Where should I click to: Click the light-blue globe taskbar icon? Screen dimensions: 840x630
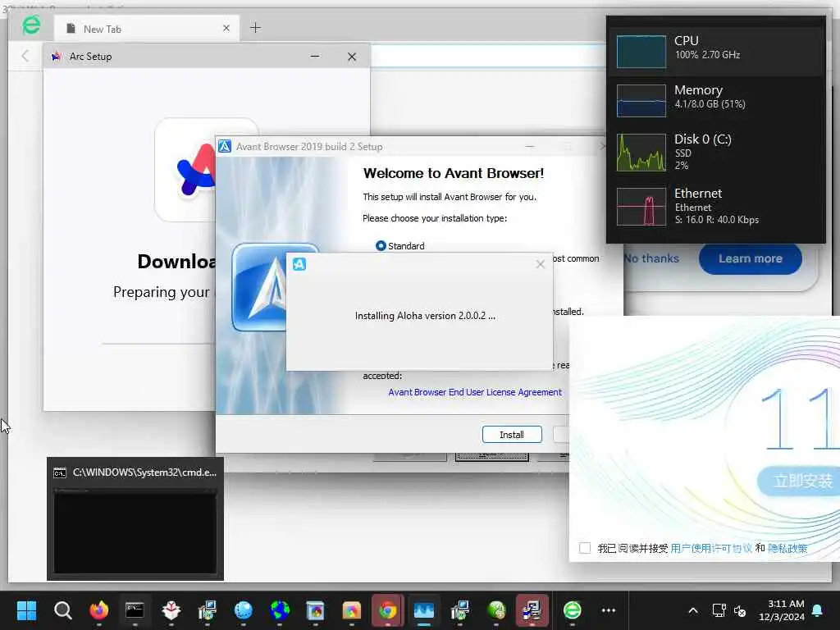pyautogui.click(x=243, y=610)
